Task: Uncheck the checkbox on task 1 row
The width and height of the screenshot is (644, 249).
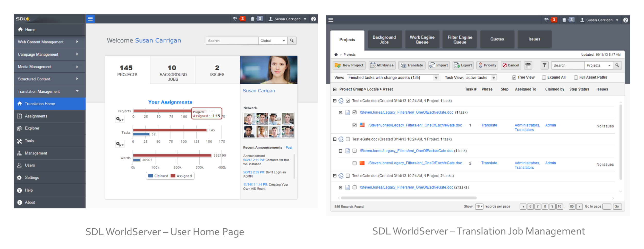Action: tap(354, 125)
